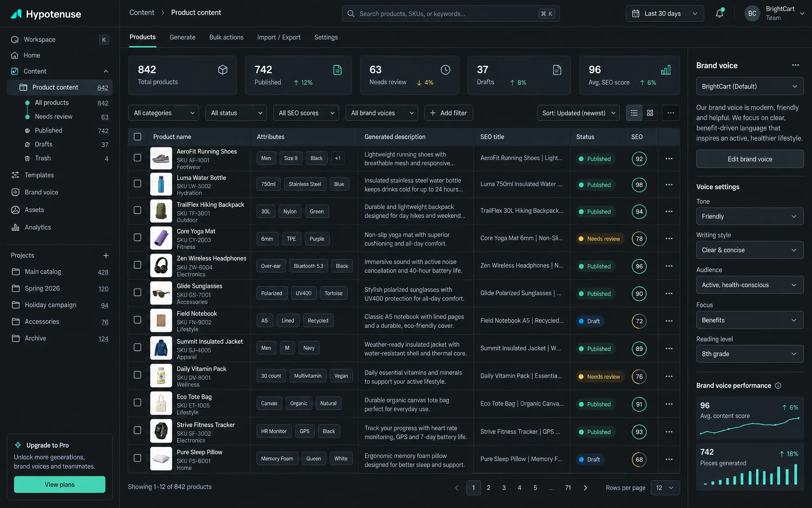Open the Last 30 days date range

click(x=664, y=14)
